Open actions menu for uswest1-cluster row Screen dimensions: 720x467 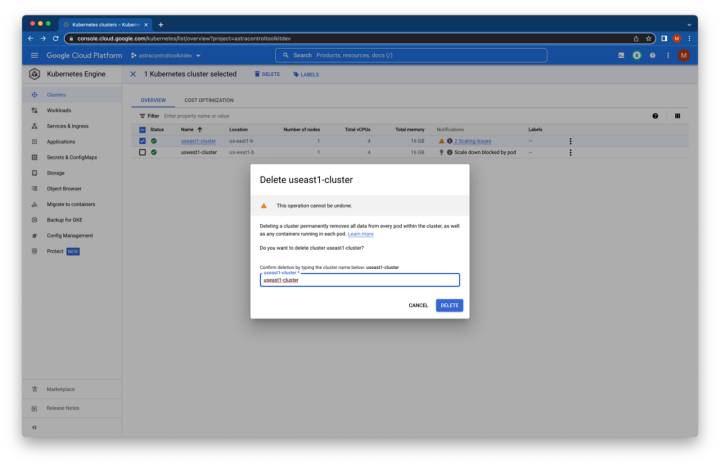point(570,152)
